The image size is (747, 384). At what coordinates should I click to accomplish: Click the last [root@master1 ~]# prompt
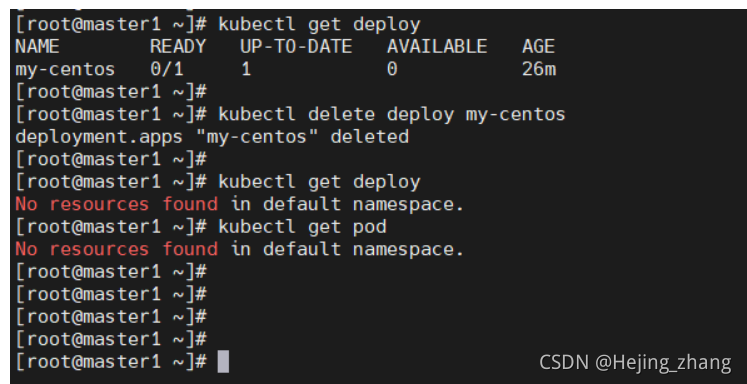111,362
